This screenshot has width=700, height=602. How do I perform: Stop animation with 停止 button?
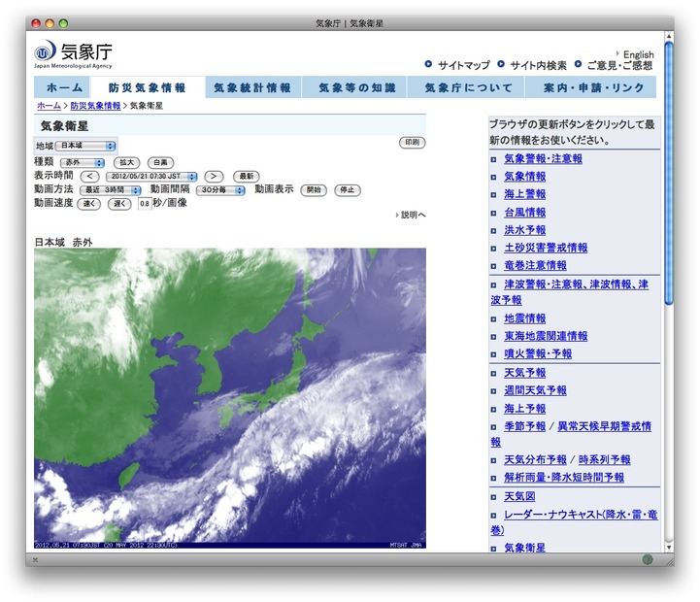click(x=346, y=190)
